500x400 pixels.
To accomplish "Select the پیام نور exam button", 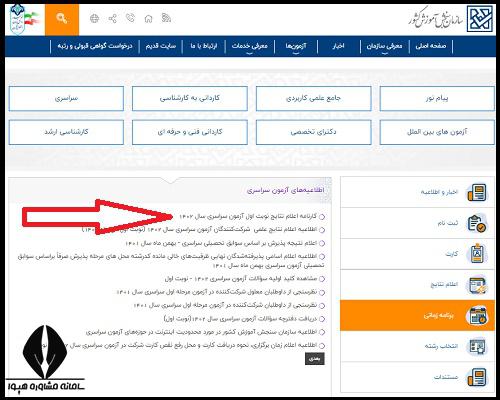I will [x=437, y=98].
